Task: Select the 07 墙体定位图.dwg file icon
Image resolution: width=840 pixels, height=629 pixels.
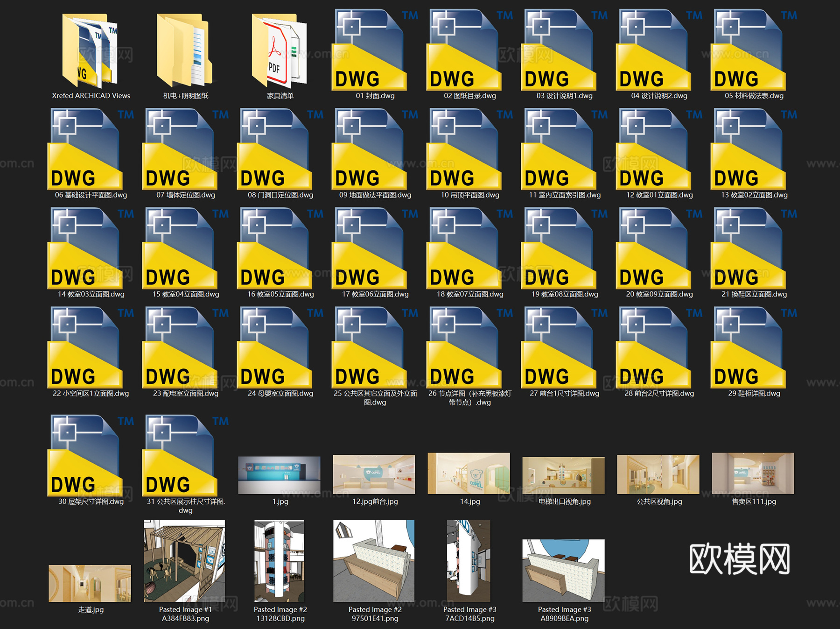Action: point(180,149)
